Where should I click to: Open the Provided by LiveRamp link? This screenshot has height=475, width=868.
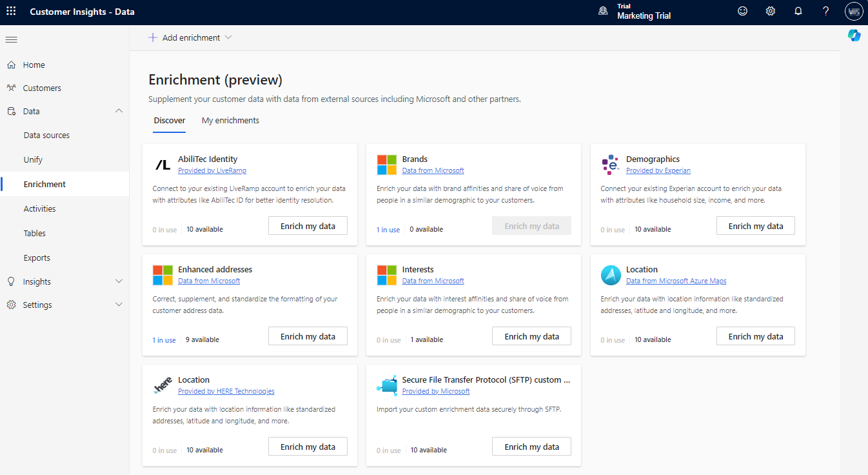pyautogui.click(x=212, y=170)
